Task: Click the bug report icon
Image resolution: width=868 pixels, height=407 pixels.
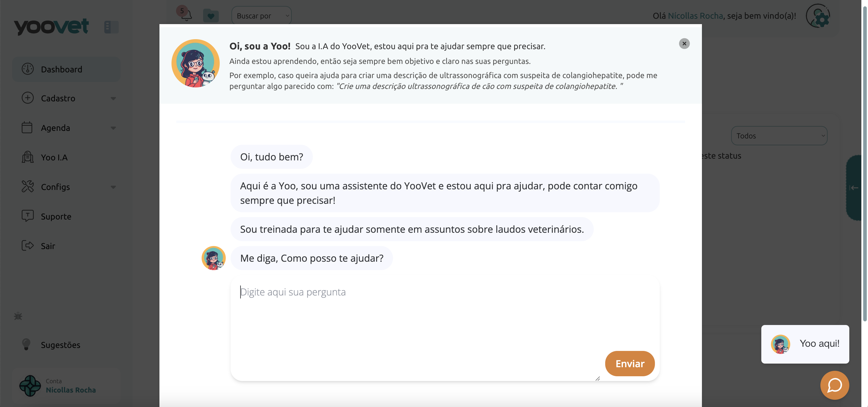Action: pyautogui.click(x=18, y=316)
